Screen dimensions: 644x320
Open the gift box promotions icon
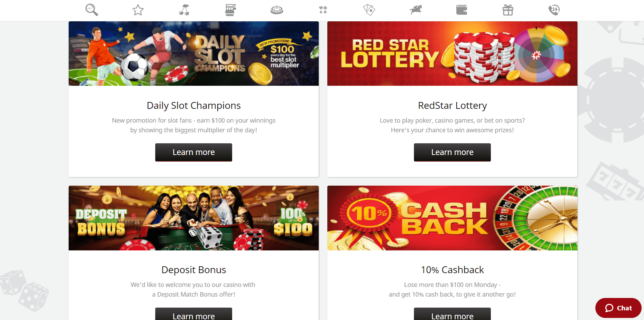[x=508, y=10]
